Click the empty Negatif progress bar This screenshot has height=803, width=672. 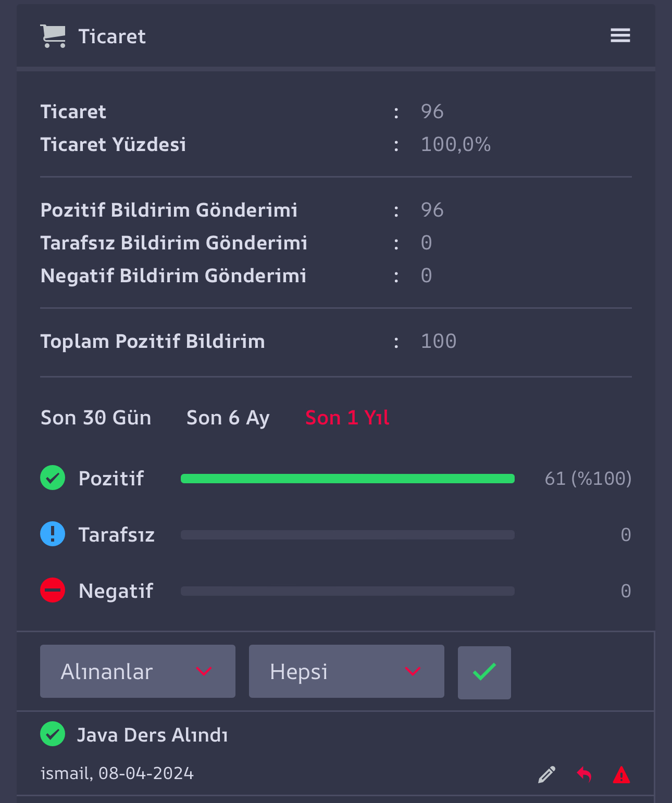[347, 591]
